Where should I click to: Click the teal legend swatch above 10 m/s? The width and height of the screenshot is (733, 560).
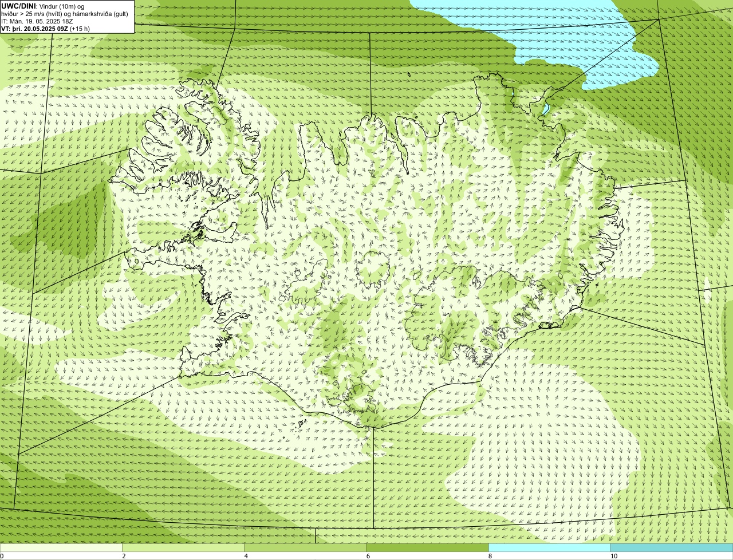tap(672, 547)
